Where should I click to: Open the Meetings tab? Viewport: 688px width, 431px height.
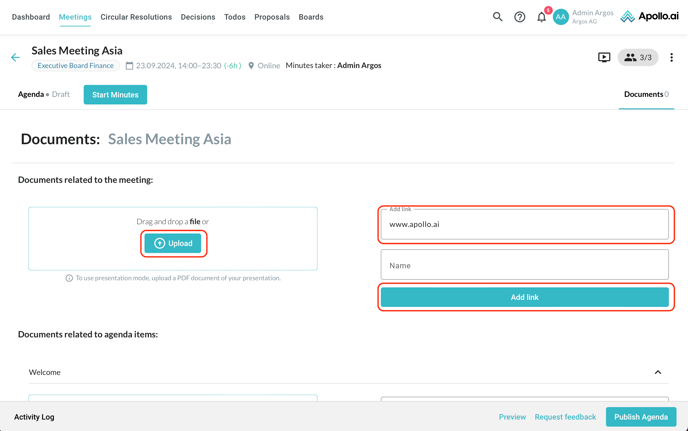[x=75, y=17]
